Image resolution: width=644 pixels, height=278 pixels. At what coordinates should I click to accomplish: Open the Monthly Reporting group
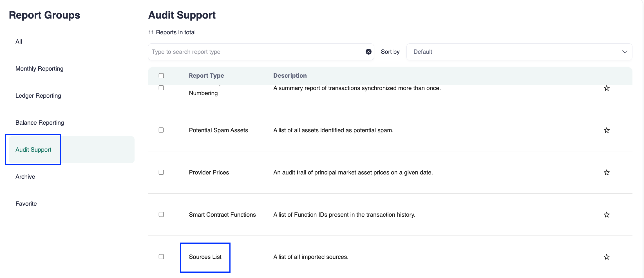pos(39,69)
